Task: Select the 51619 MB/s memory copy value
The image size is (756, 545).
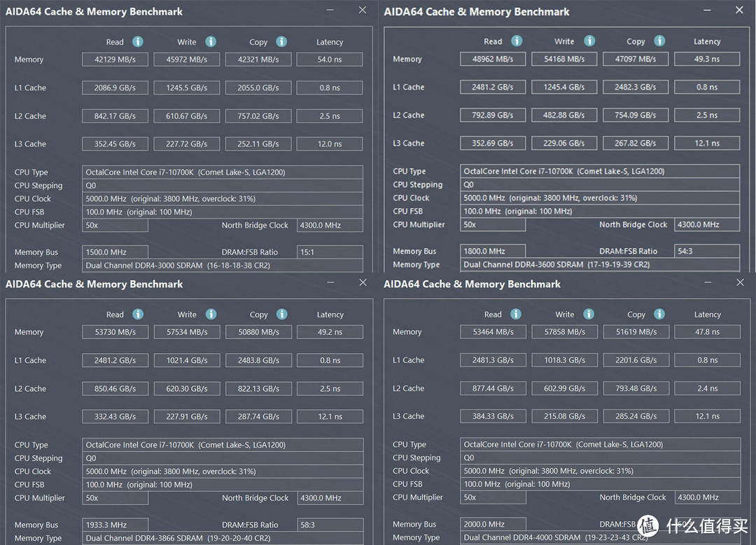Action: (636, 332)
